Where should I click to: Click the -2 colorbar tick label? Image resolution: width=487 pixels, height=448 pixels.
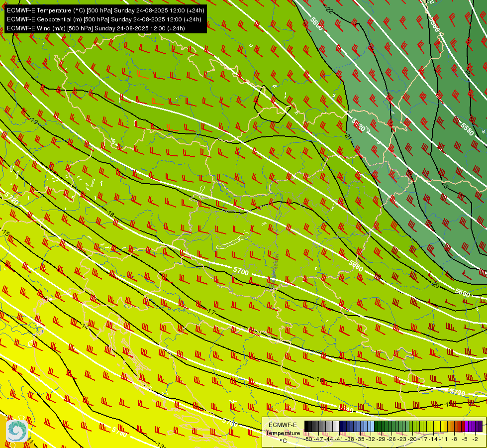click(475, 440)
